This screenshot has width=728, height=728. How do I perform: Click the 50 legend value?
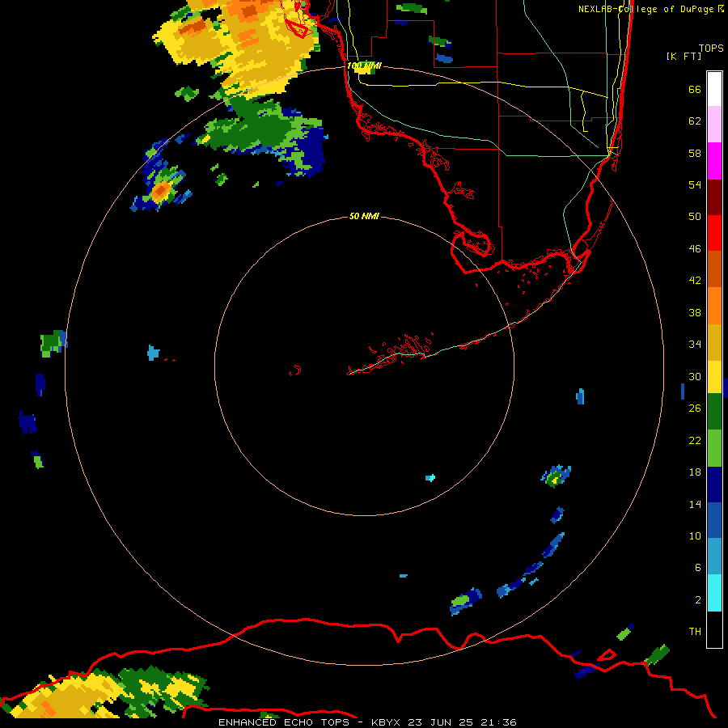coord(695,217)
